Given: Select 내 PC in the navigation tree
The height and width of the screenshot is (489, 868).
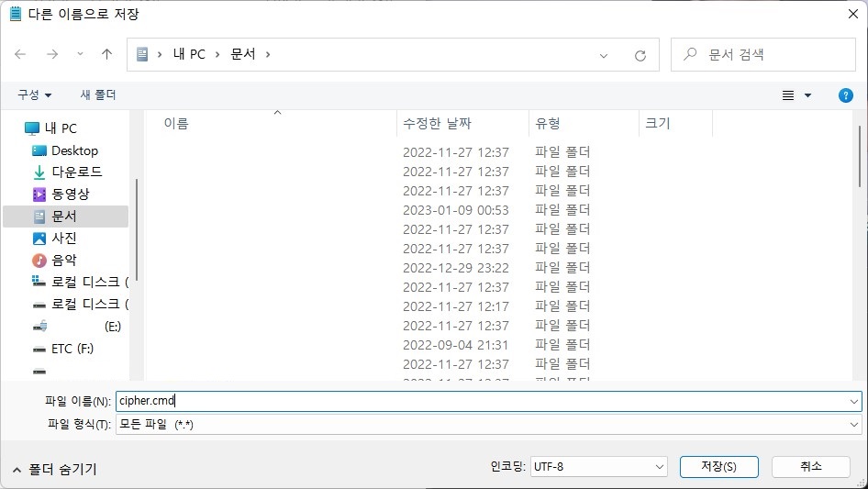Looking at the screenshot, I should pyautogui.click(x=61, y=128).
